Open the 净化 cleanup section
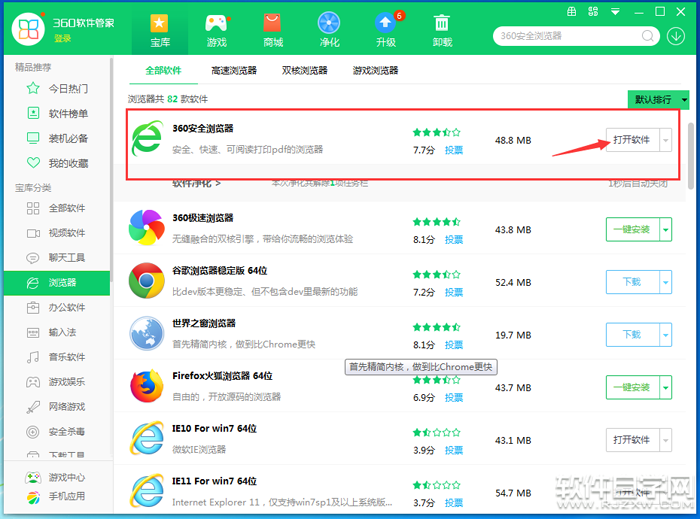 pos(329,30)
